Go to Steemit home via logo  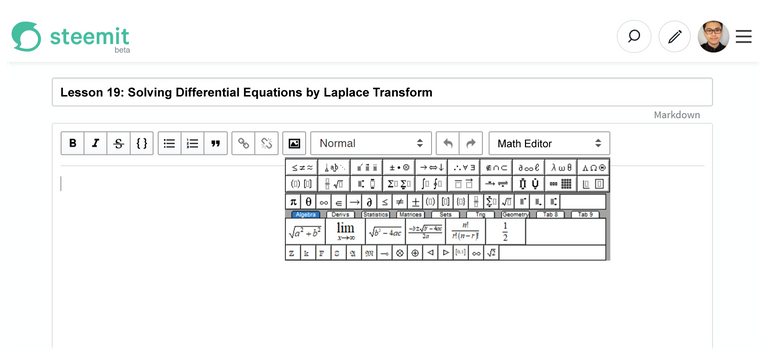point(71,36)
